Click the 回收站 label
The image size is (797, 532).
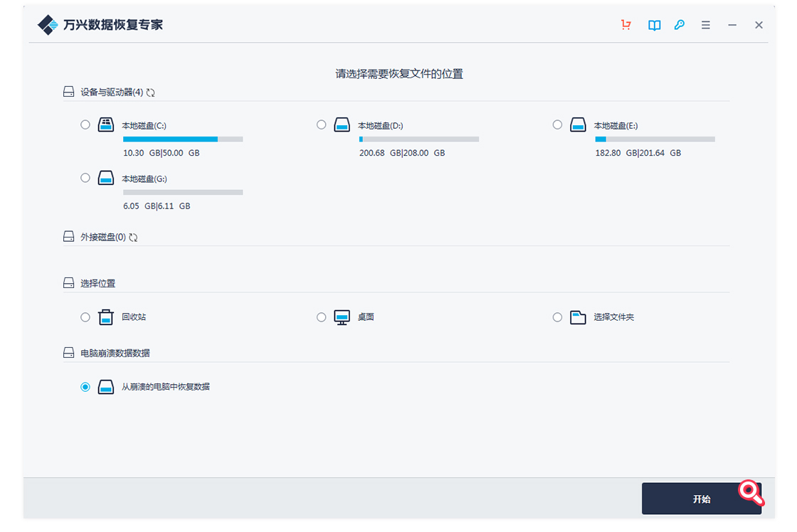click(x=134, y=317)
